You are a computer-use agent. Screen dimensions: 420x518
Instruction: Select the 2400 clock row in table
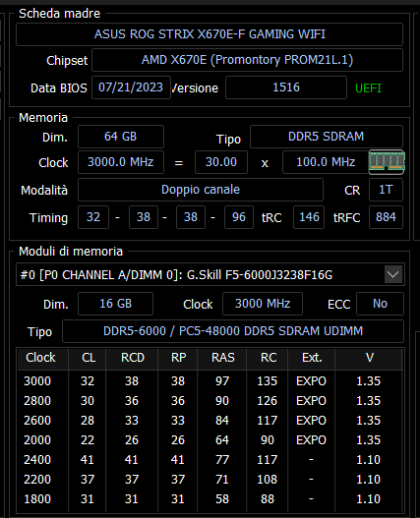[x=210, y=460]
